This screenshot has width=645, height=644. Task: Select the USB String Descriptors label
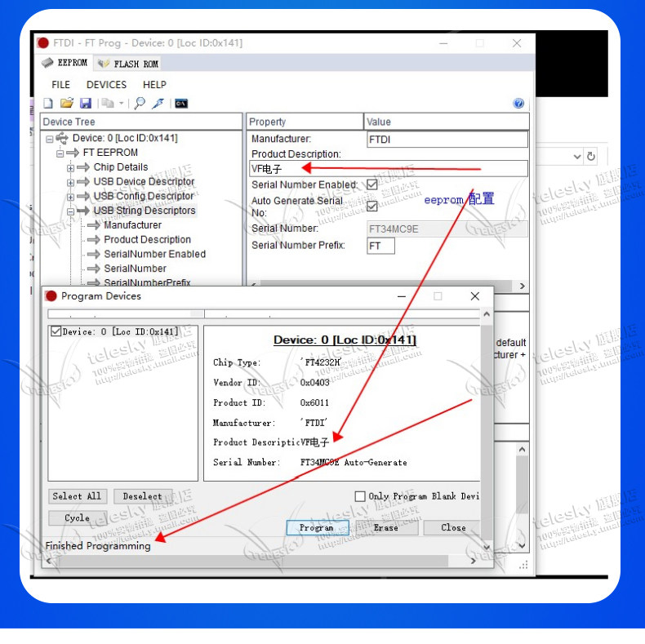145,211
